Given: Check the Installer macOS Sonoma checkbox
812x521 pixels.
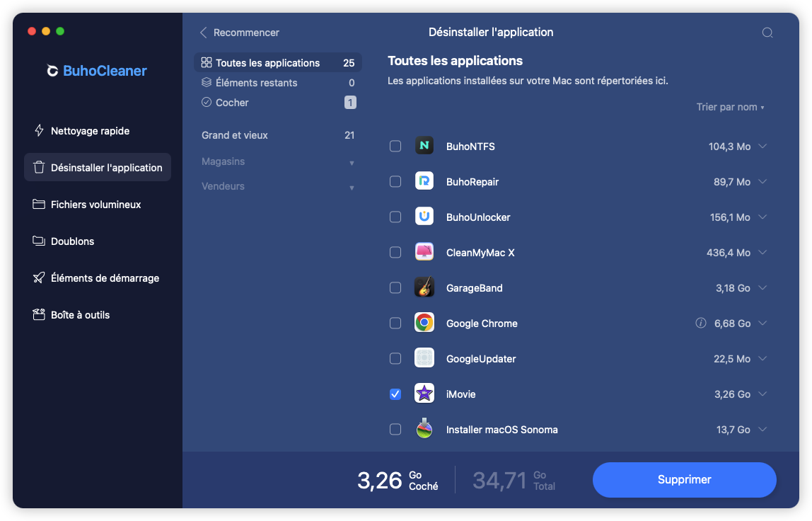Looking at the screenshot, I should tap(395, 429).
